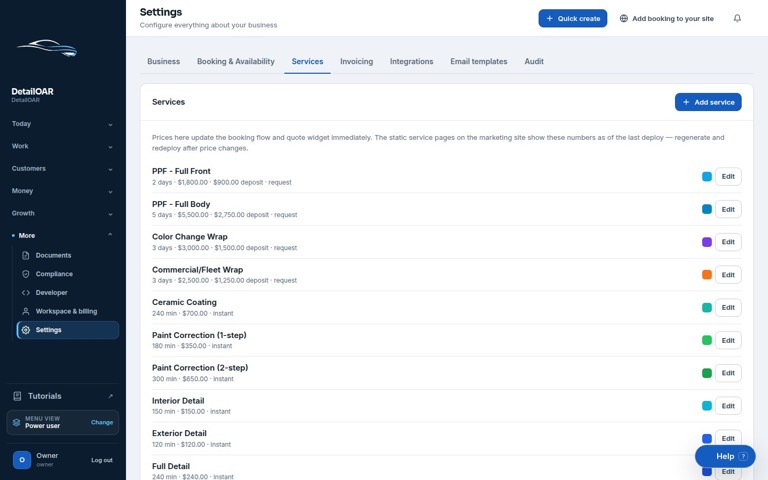Click Paint Correction (1-step) green swatch
The width and height of the screenshot is (768, 480).
[x=707, y=340]
